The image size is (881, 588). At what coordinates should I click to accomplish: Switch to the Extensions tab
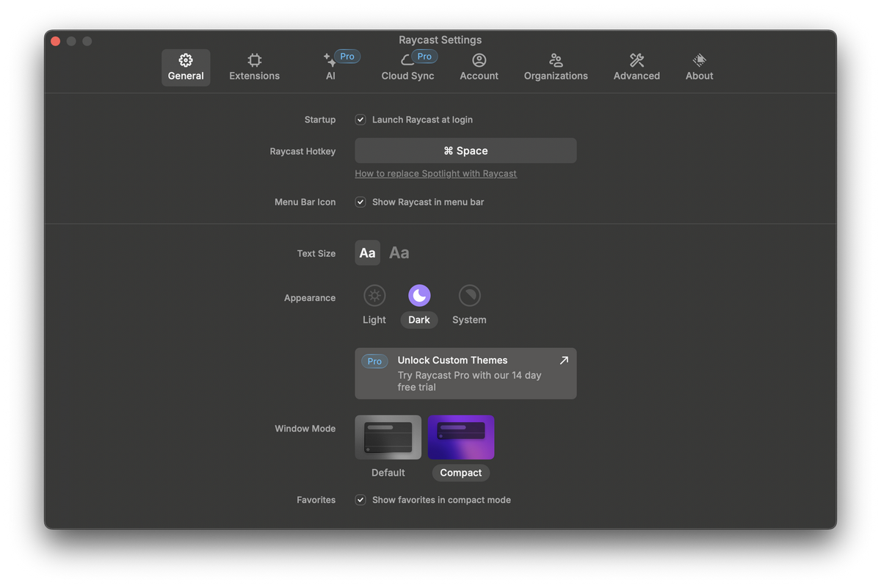pyautogui.click(x=254, y=68)
